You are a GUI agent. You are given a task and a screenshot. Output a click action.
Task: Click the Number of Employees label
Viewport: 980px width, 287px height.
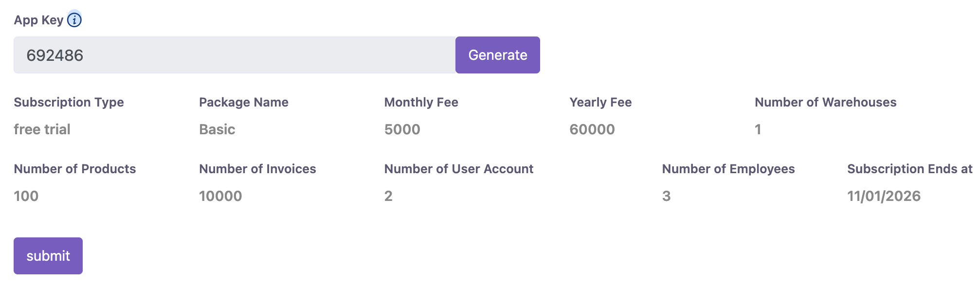point(728,169)
